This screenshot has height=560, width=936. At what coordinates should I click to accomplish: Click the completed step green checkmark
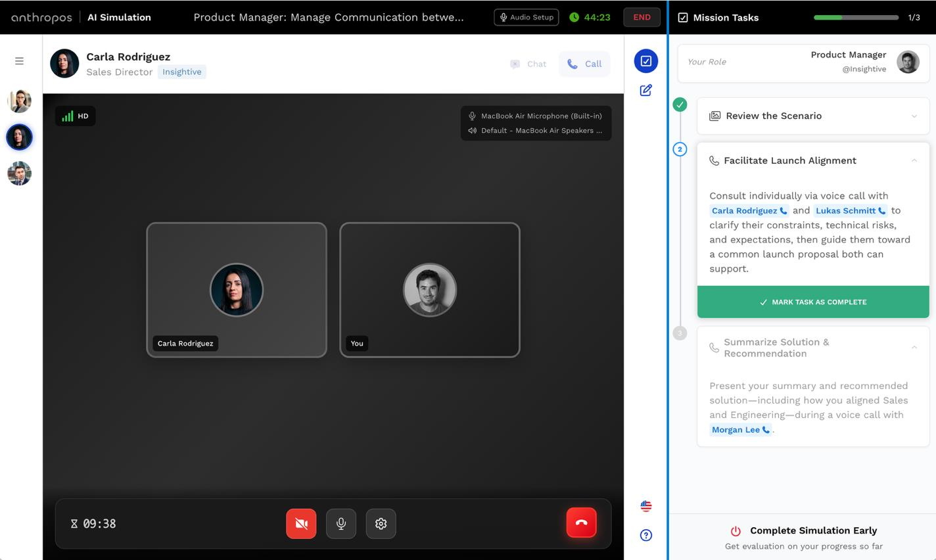pyautogui.click(x=680, y=105)
